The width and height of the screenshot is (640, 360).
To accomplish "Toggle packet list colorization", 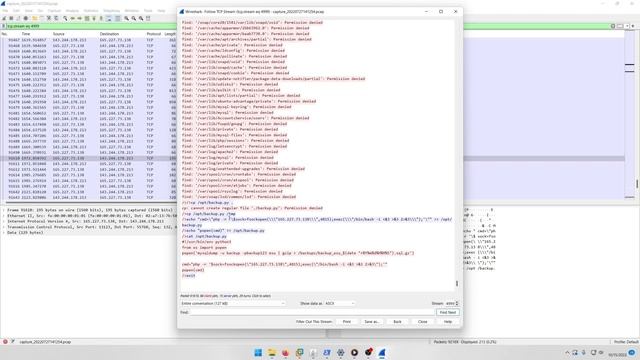I will [x=118, y=18].
